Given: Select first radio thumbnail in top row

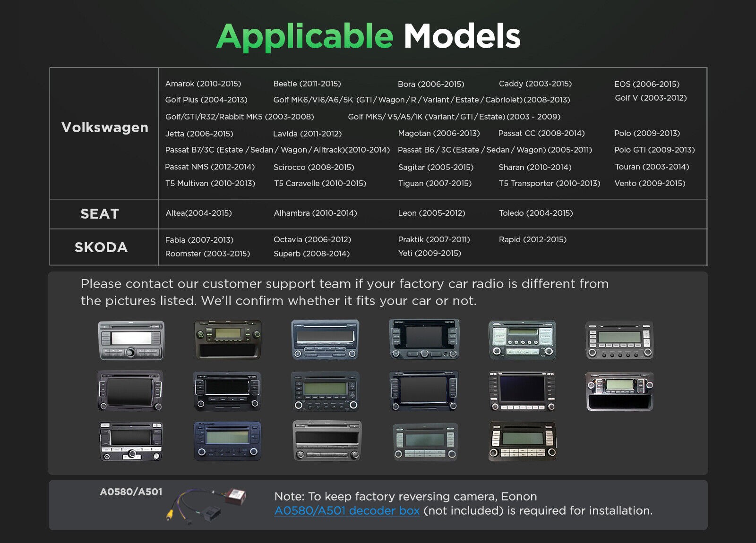Looking at the screenshot, I should [131, 340].
